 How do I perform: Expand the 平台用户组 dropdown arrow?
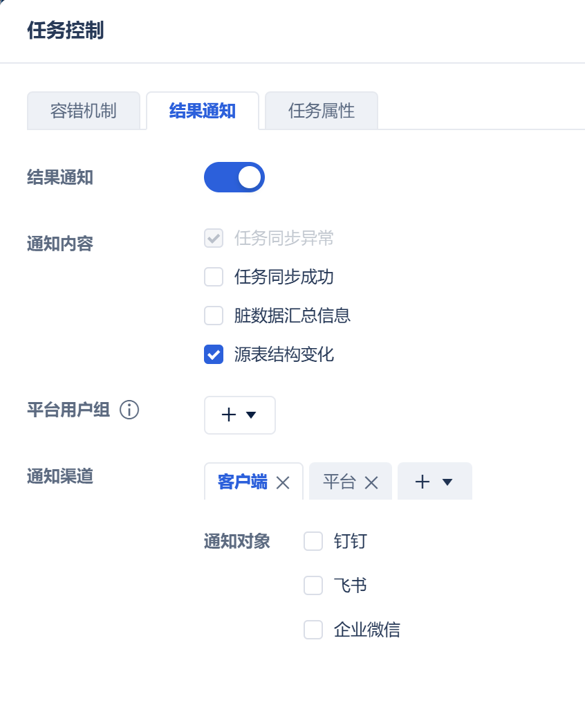251,415
